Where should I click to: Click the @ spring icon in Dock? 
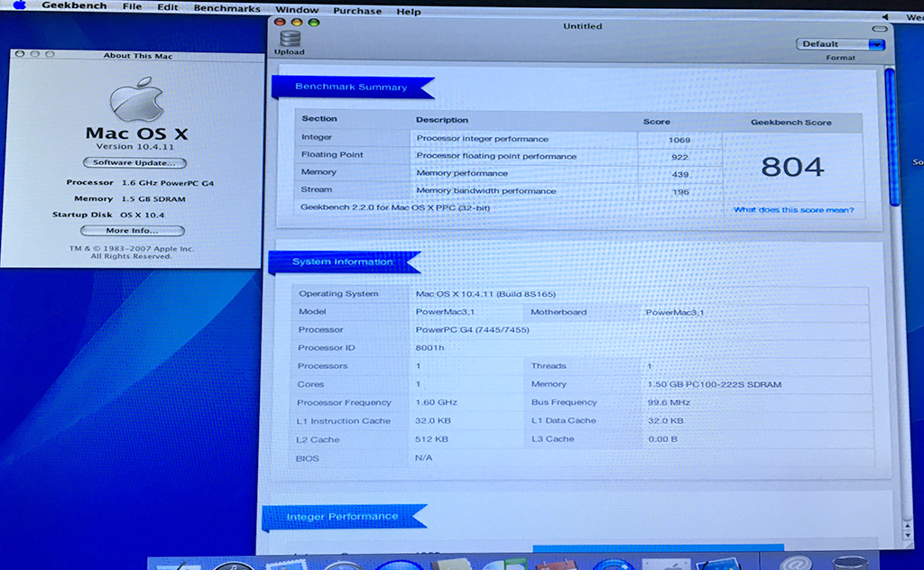[x=795, y=564]
